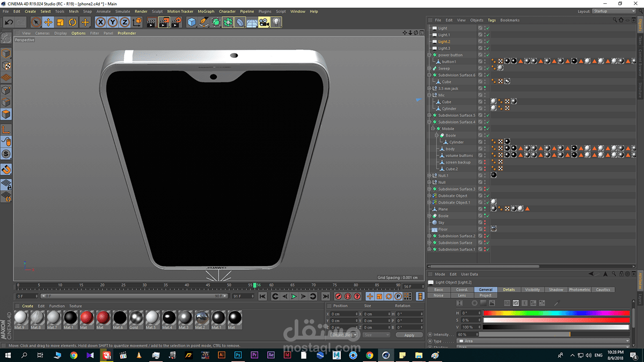
Task: Click the Apply button in coordinates panel
Action: coord(409,335)
